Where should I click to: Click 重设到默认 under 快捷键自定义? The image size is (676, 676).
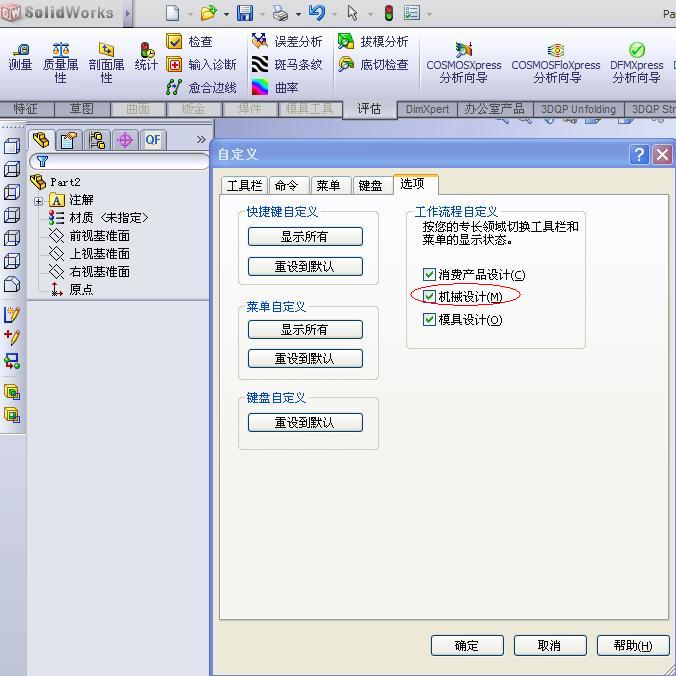[305, 266]
